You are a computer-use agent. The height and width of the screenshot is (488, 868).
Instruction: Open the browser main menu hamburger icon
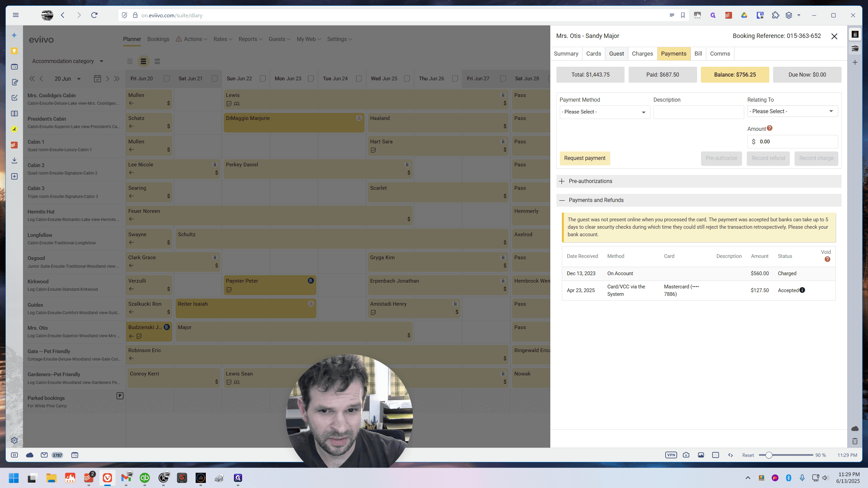(16, 15)
